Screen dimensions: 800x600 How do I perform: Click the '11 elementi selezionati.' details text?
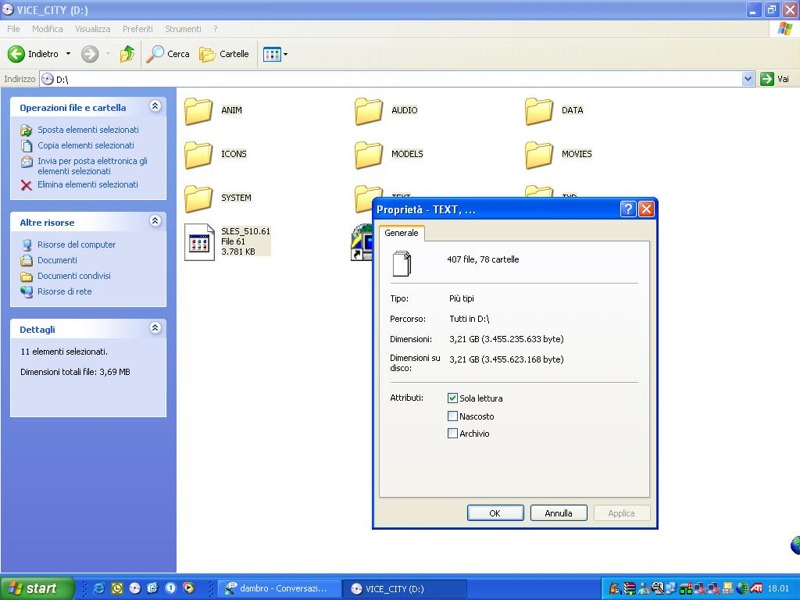coord(64,352)
